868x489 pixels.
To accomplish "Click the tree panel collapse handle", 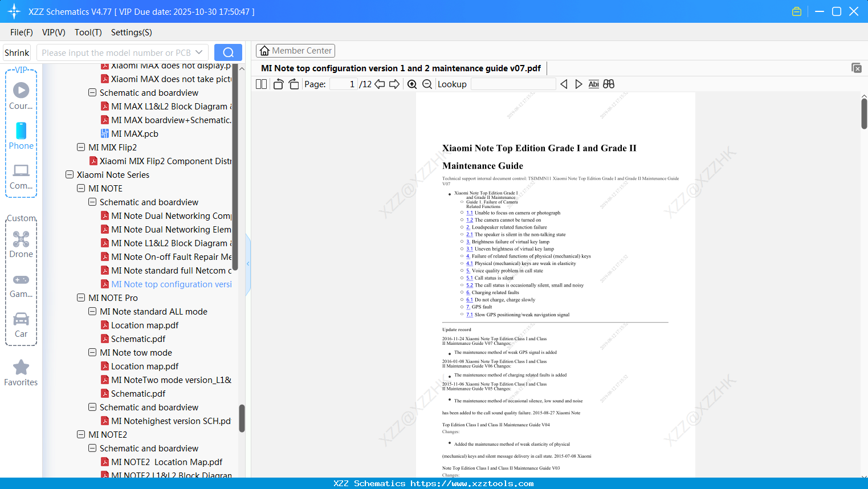I will (248, 264).
